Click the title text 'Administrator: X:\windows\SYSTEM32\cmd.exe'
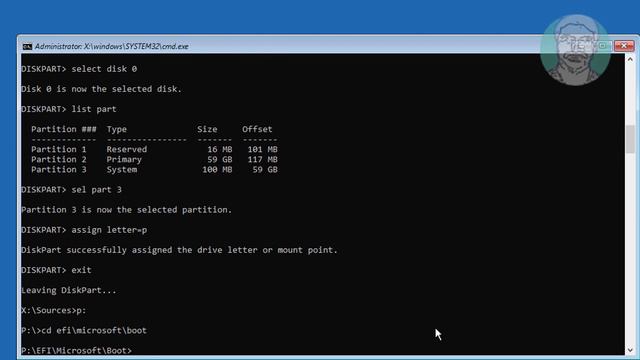The height and width of the screenshot is (360, 640). click(x=111, y=47)
